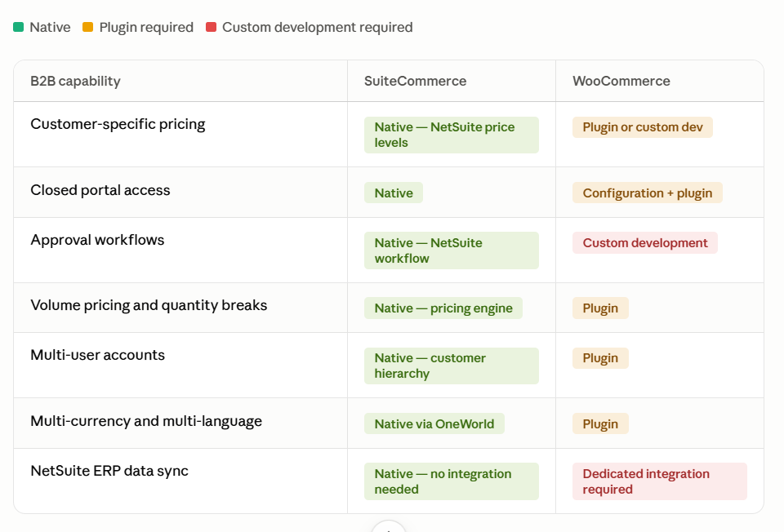
Task: Click the 'NetSuite ERP data sync' row label
Action: [x=109, y=471]
